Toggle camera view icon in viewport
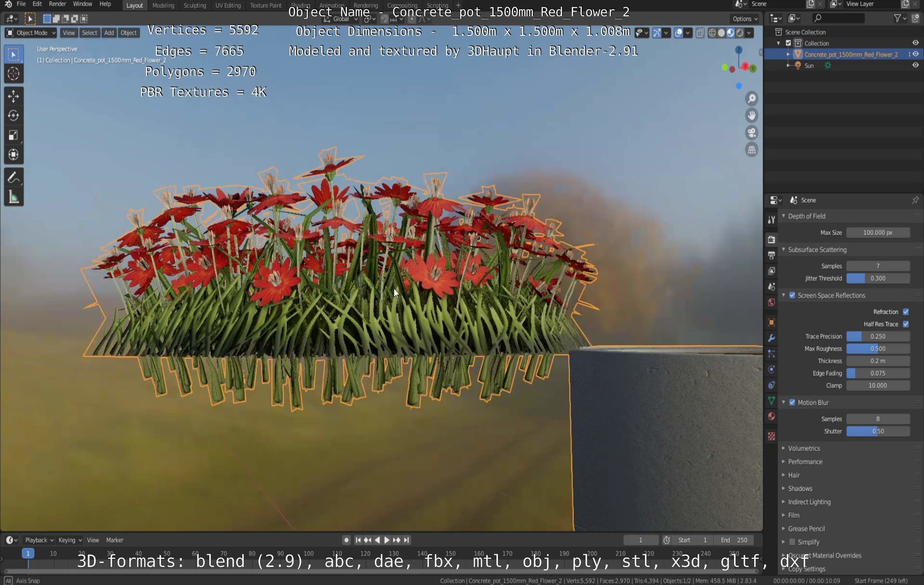This screenshot has height=585, width=924. pyautogui.click(x=751, y=133)
